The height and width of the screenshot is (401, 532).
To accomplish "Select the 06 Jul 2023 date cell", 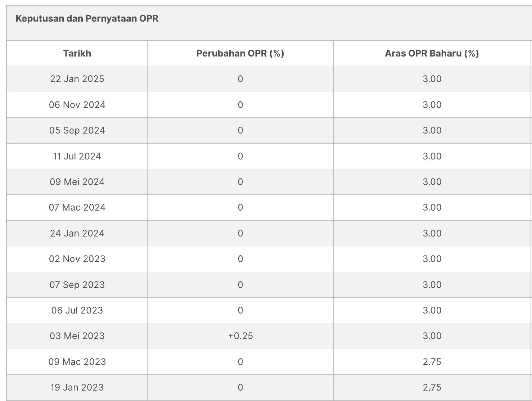I will (x=77, y=310).
